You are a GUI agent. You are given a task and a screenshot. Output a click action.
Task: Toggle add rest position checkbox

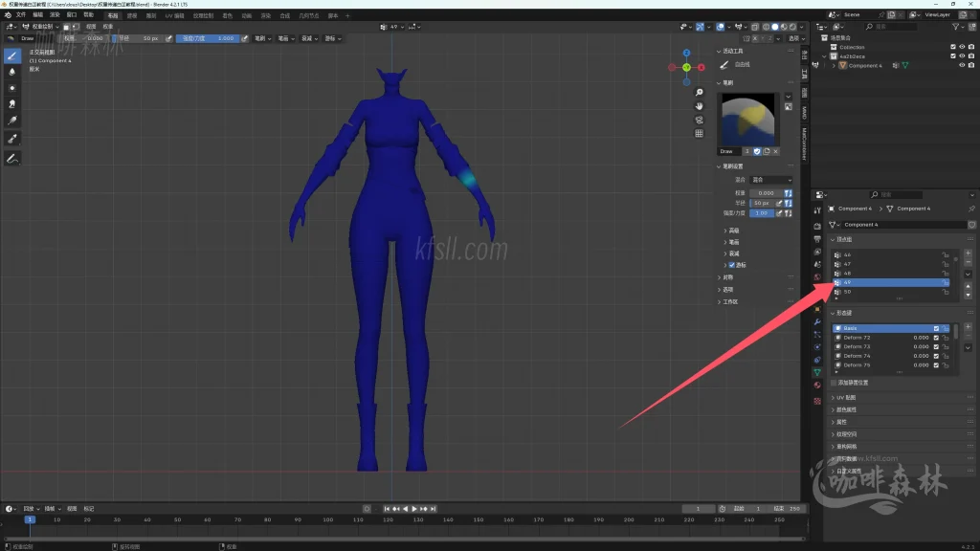coord(835,383)
